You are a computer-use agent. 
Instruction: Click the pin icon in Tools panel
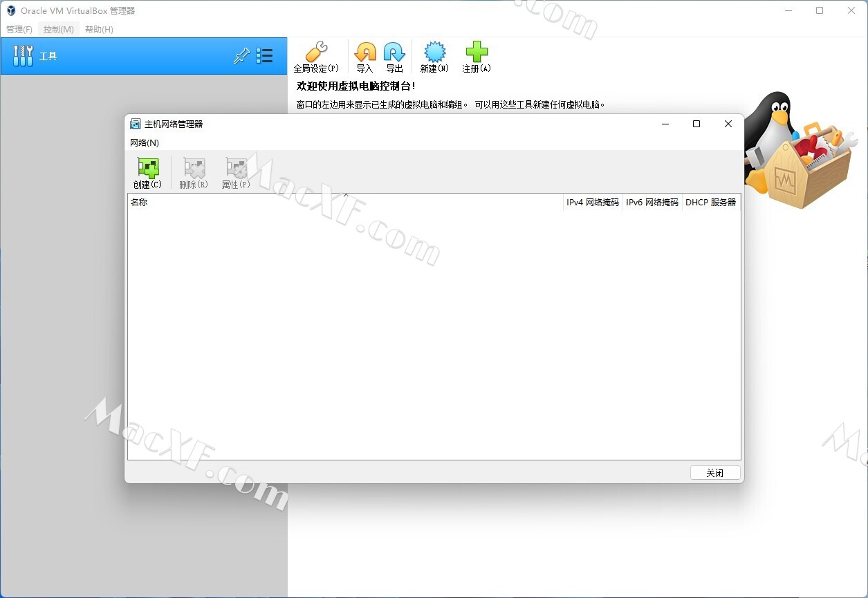tap(241, 56)
